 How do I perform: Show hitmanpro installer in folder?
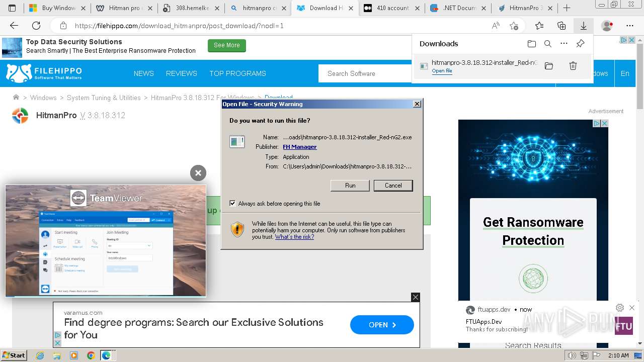[x=549, y=66]
